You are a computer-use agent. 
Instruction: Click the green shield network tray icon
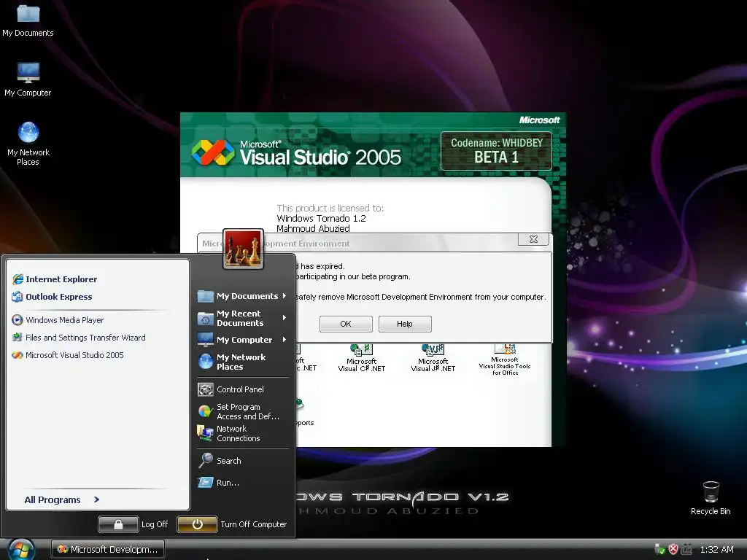coord(659,550)
